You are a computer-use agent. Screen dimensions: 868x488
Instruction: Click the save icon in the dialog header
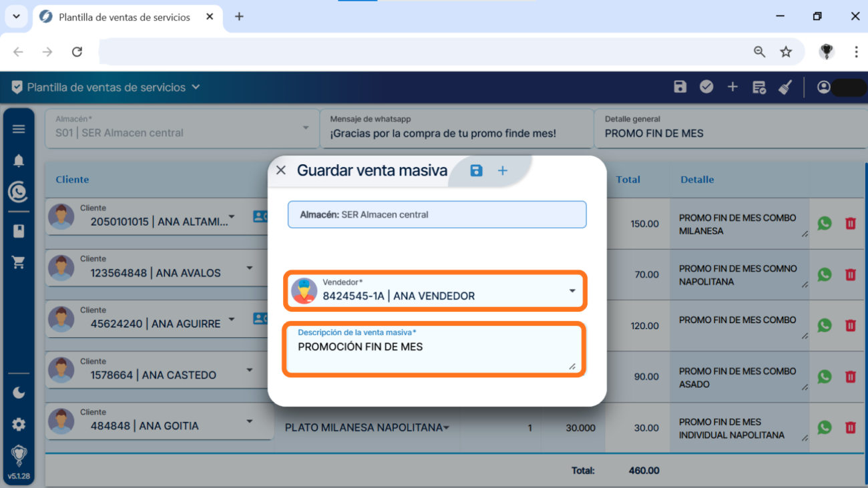point(476,171)
